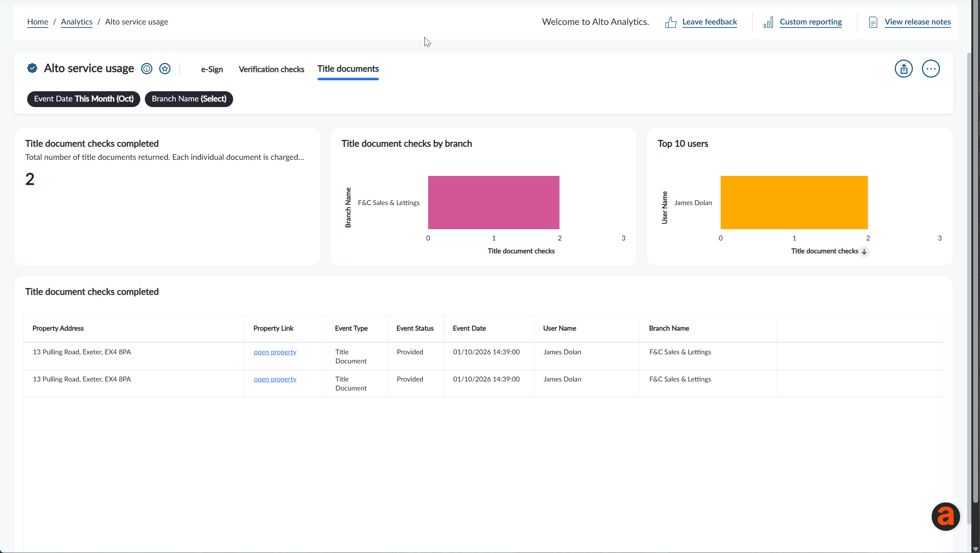Click the thumbs-up feedback icon
This screenshot has height=553, width=980.
[671, 22]
